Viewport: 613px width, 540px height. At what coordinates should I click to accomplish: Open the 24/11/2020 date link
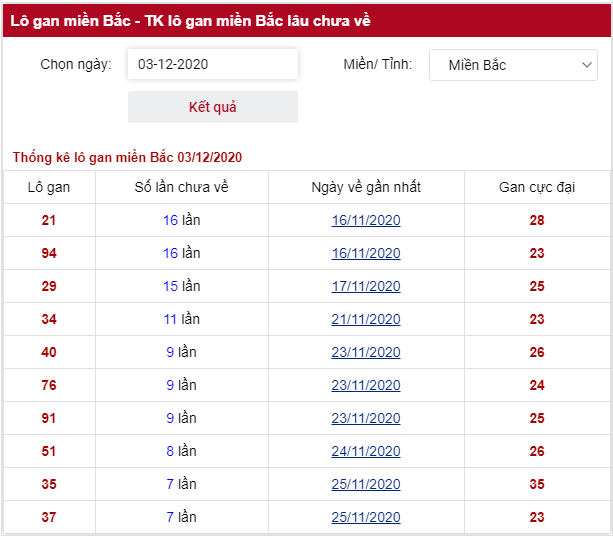[x=366, y=451]
